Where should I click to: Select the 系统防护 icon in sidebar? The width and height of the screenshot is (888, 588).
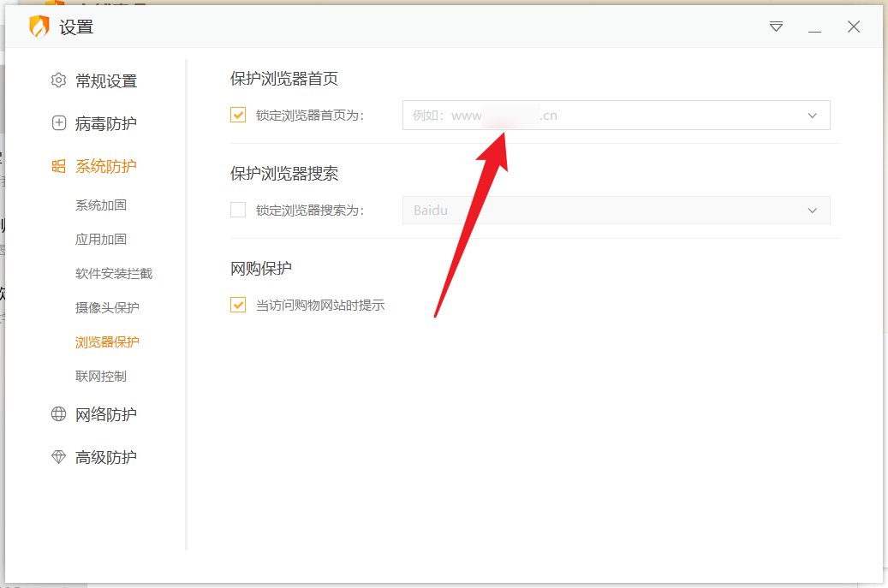(57, 166)
